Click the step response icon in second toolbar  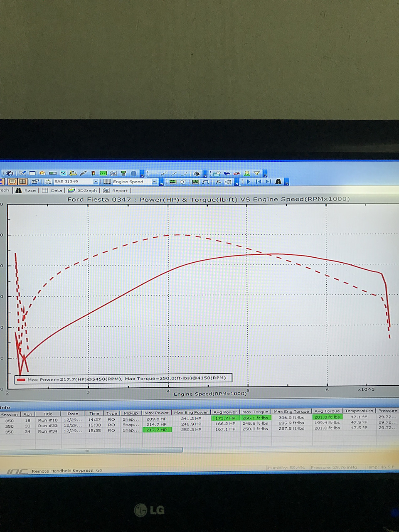pyautogui.click(x=206, y=182)
